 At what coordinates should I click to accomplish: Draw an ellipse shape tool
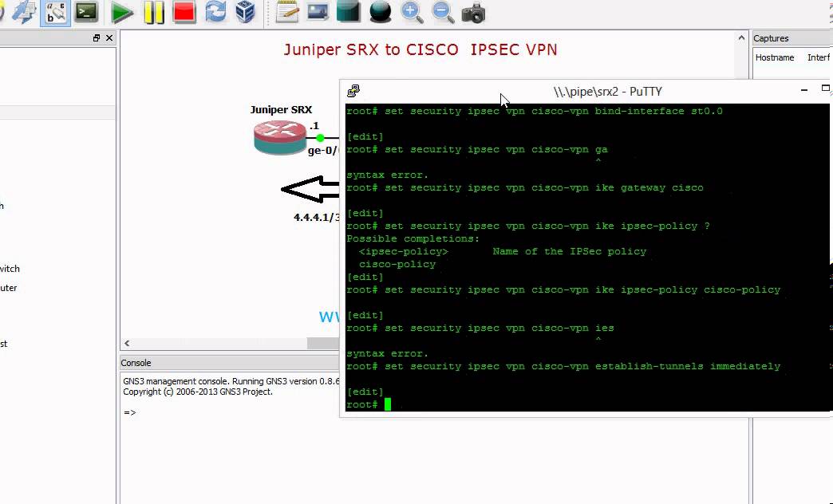click(380, 12)
